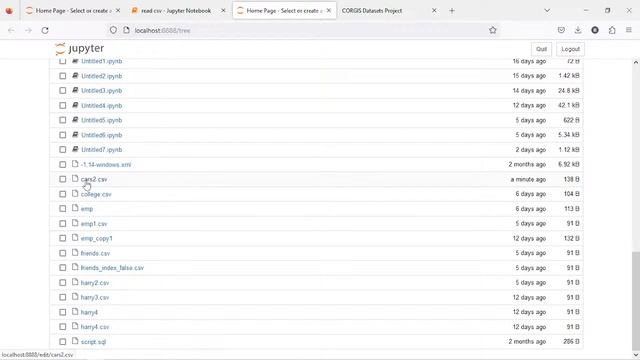Click the notebook icon beside Untitled2.ipynb
The height and width of the screenshot is (360, 640).
[75, 76]
